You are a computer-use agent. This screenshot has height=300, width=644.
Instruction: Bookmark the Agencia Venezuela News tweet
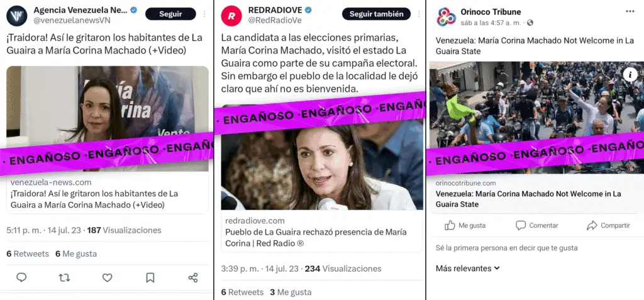150,278
